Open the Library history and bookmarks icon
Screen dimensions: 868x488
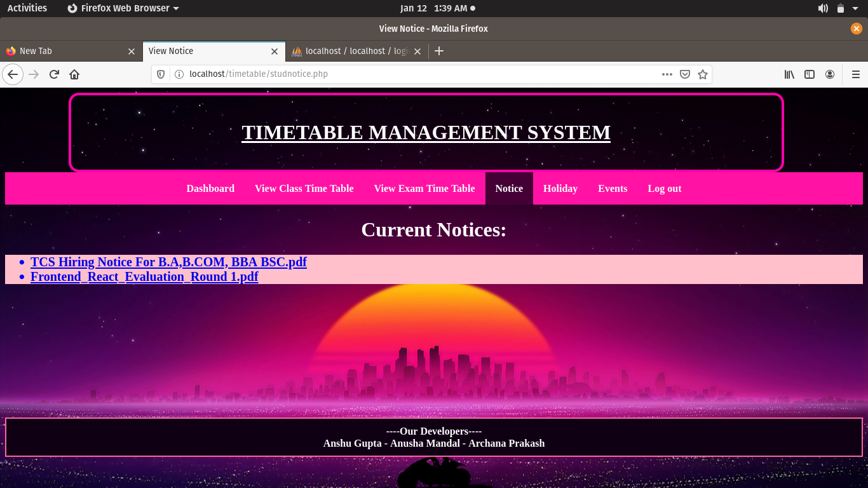point(789,74)
